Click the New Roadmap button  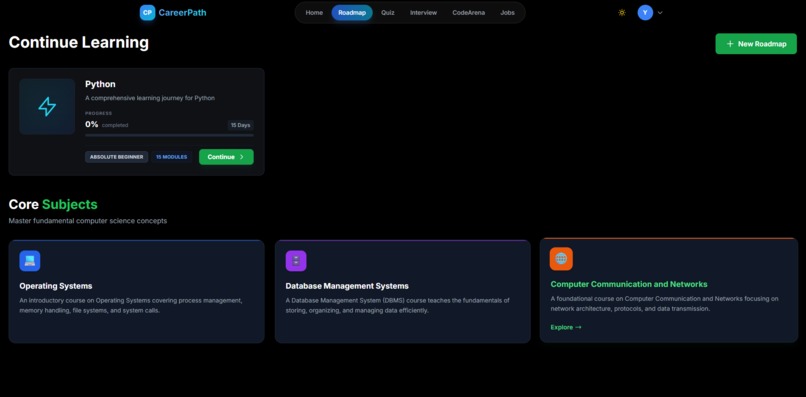click(x=756, y=44)
